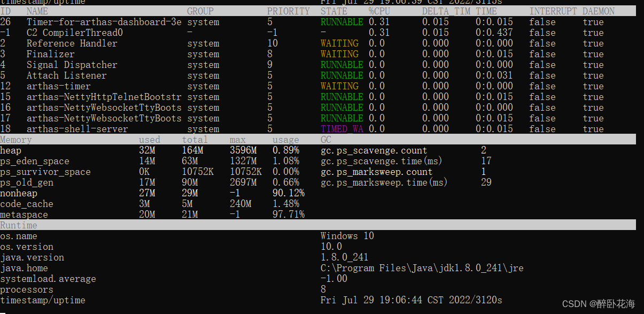
Task: Click the 0:0.437 TIME value
Action: (494, 33)
